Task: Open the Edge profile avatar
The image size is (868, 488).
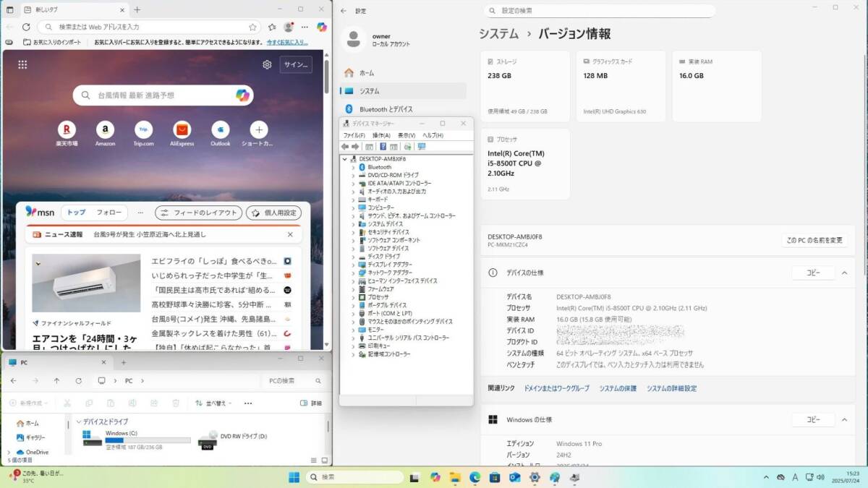Action: pos(289,27)
